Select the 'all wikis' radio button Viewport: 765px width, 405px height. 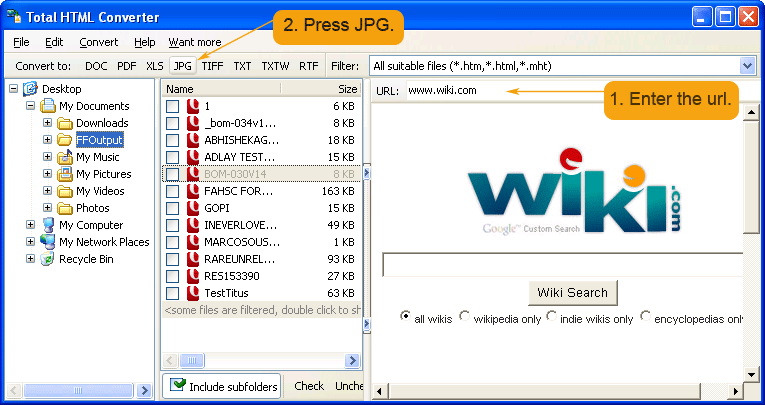(405, 316)
